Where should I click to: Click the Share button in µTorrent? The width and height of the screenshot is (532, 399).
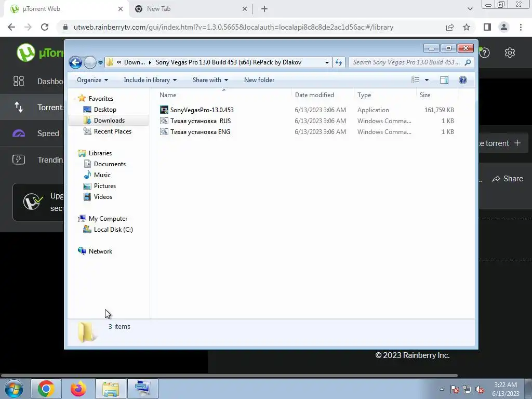508,179
